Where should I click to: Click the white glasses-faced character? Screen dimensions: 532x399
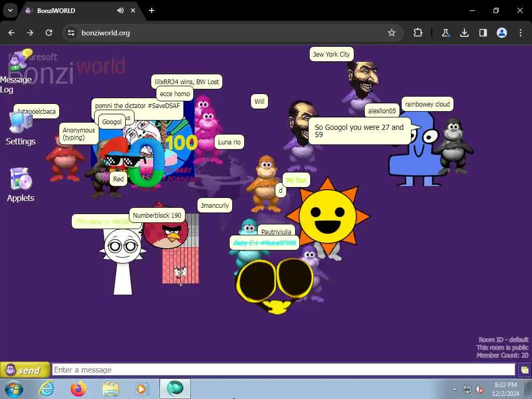pos(123,261)
